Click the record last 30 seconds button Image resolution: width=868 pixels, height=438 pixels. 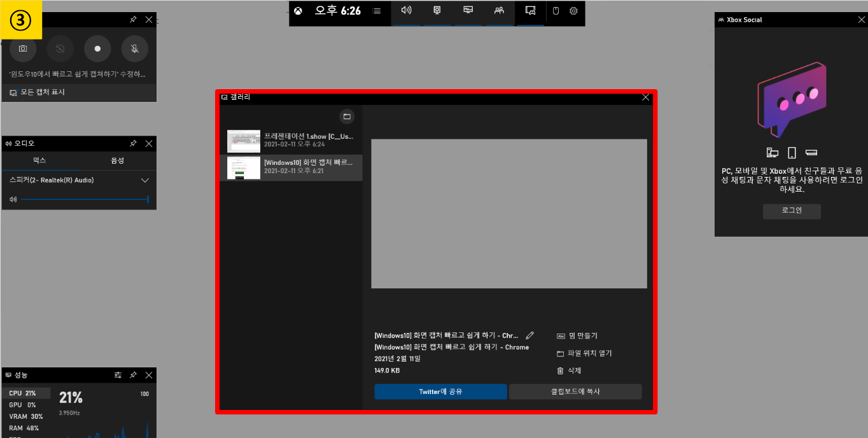click(x=60, y=48)
